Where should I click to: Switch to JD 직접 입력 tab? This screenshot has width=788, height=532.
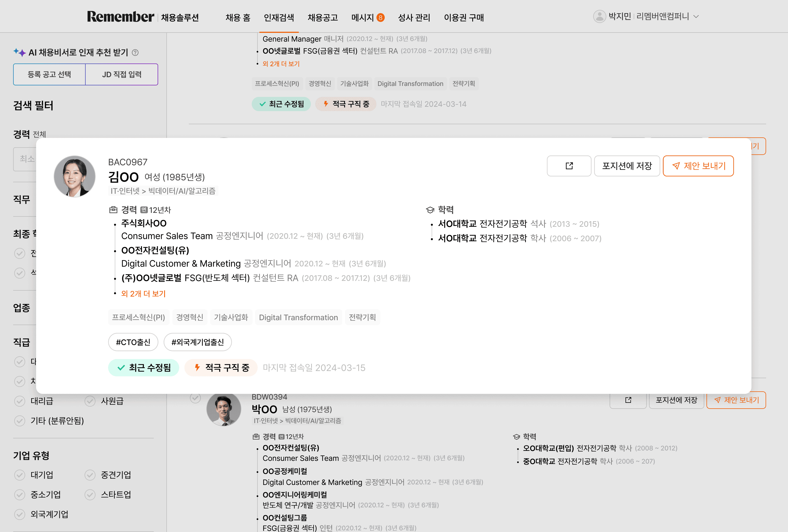click(x=121, y=74)
